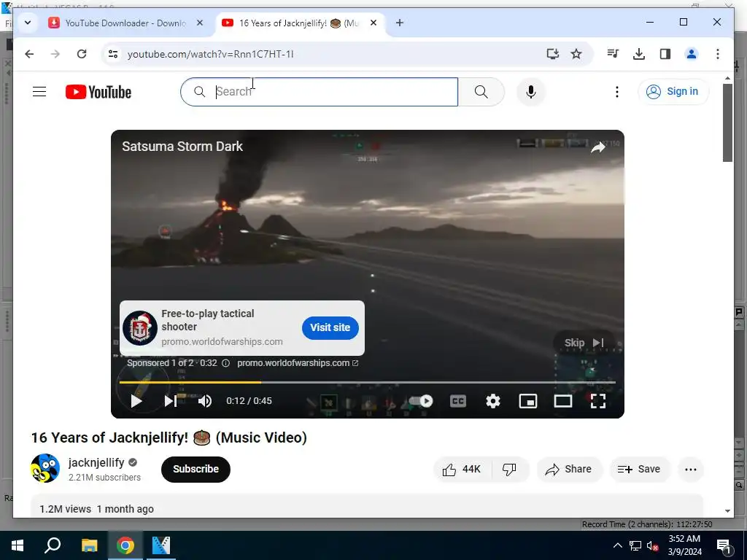Viewport: 747px width, 560px height.
Task: Mute the player volume
Action: tap(205, 401)
